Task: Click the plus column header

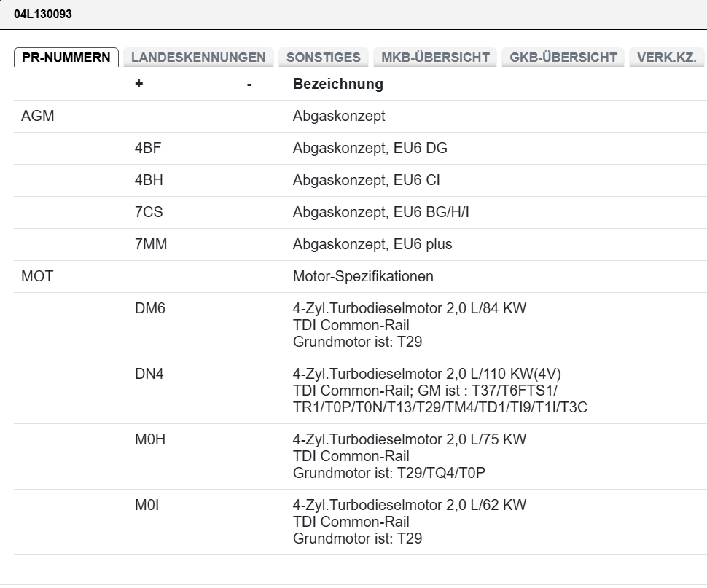Action: pyautogui.click(x=139, y=84)
